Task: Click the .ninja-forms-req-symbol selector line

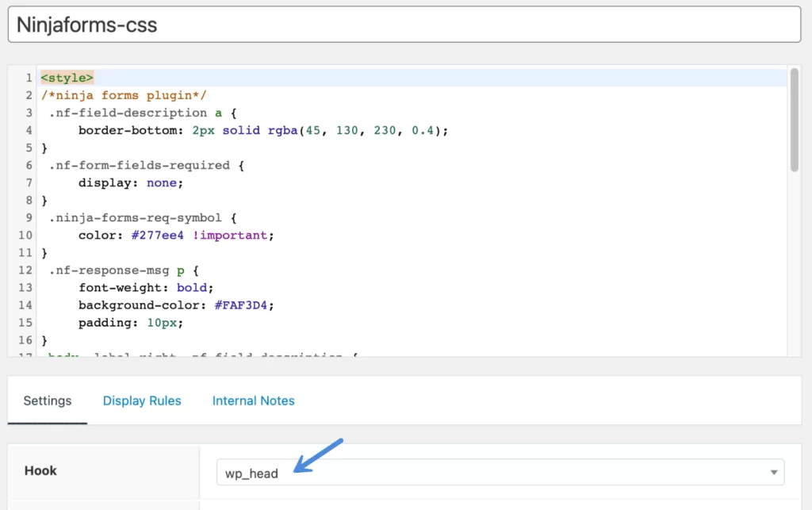Action: point(143,217)
